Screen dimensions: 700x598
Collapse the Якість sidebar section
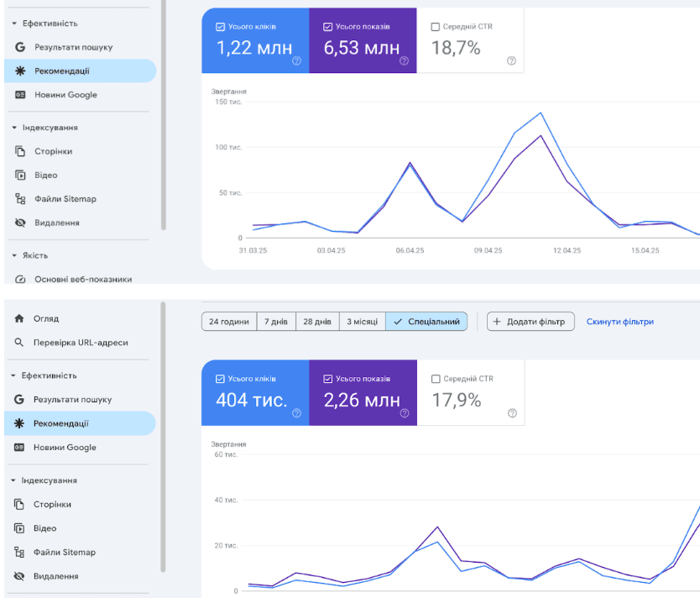click(14, 255)
